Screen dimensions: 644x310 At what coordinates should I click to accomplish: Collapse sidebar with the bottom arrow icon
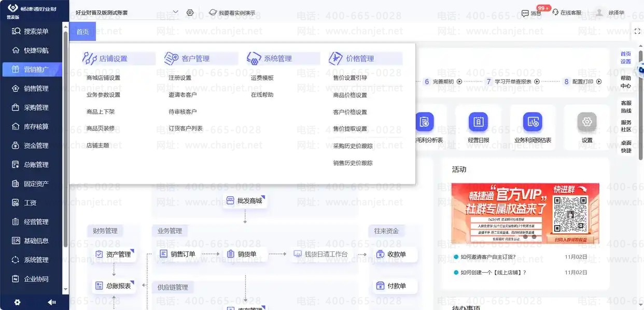51,302
